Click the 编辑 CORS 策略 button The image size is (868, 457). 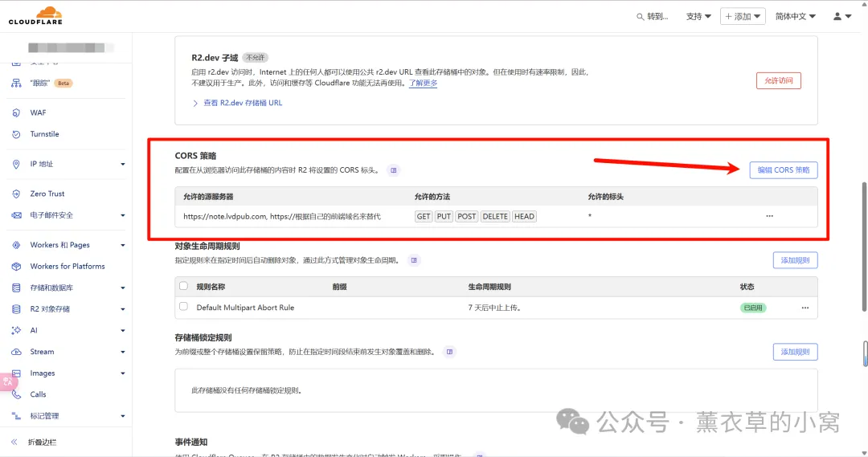[x=784, y=170]
